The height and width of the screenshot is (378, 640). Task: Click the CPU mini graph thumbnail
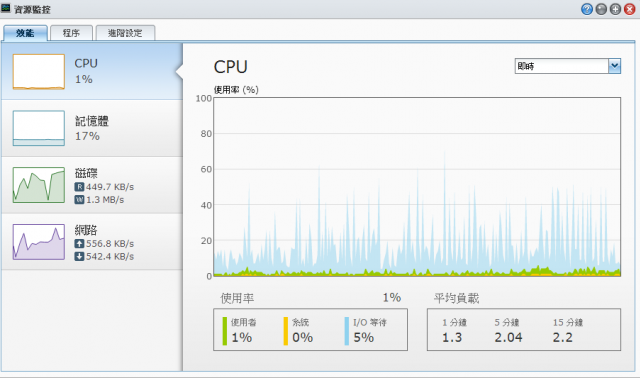(x=39, y=71)
